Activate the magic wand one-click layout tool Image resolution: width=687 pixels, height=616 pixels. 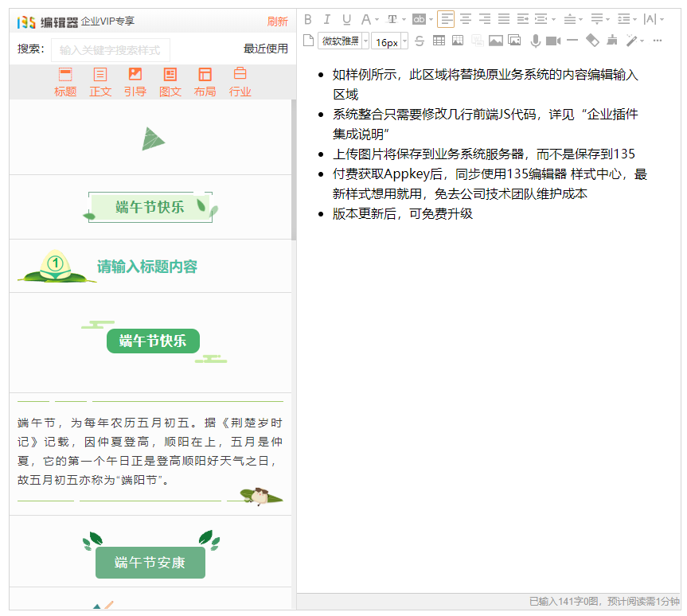(x=631, y=41)
